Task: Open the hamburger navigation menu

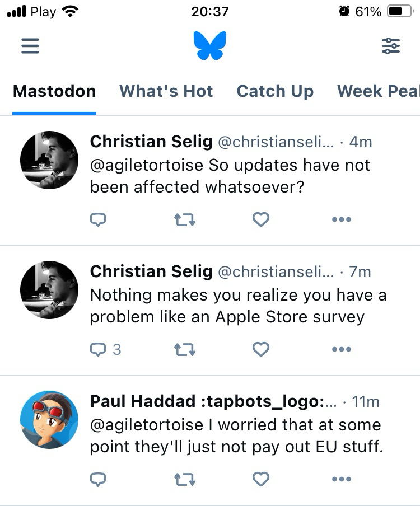Action: 30,45
